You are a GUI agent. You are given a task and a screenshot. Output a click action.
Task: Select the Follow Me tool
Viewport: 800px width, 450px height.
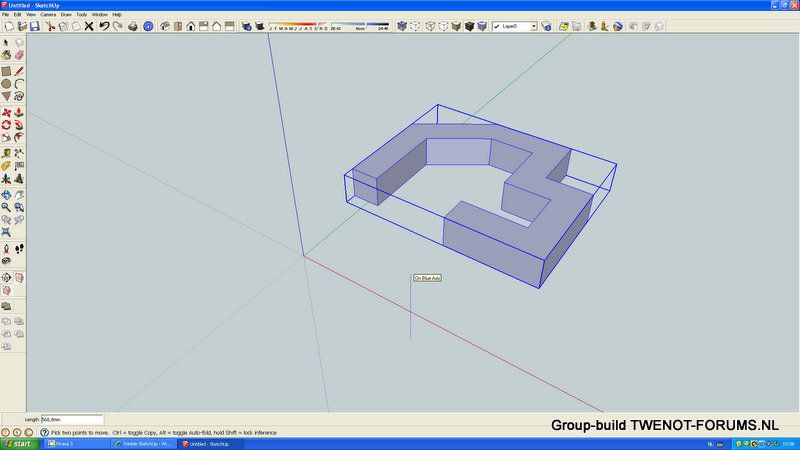(x=19, y=125)
